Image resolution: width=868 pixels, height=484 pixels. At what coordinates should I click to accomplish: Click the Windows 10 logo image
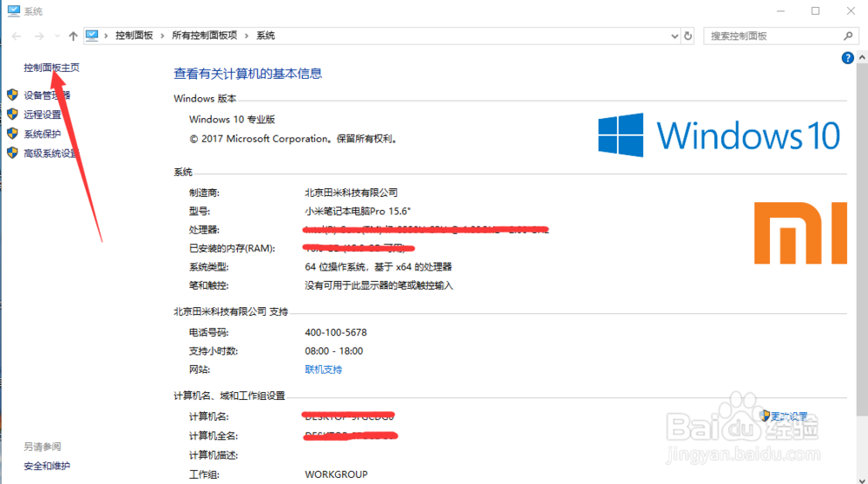[x=719, y=135]
